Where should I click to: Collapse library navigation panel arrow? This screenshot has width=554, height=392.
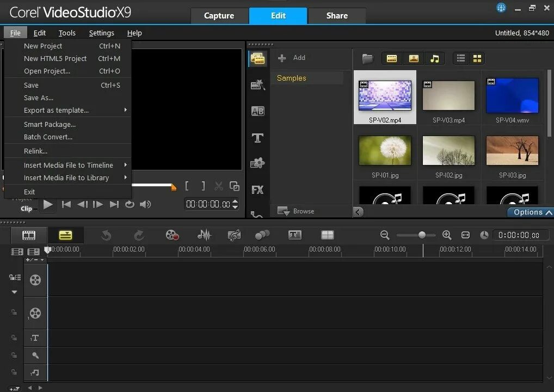tap(358, 212)
